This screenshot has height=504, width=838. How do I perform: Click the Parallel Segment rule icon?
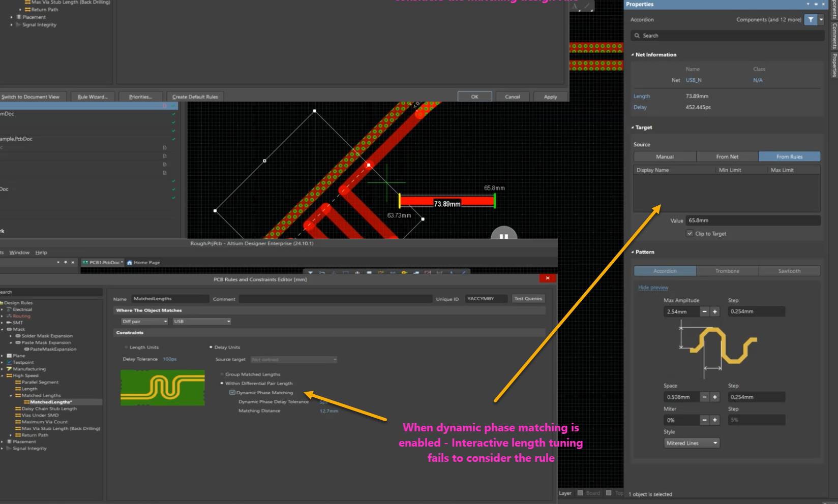click(x=18, y=382)
